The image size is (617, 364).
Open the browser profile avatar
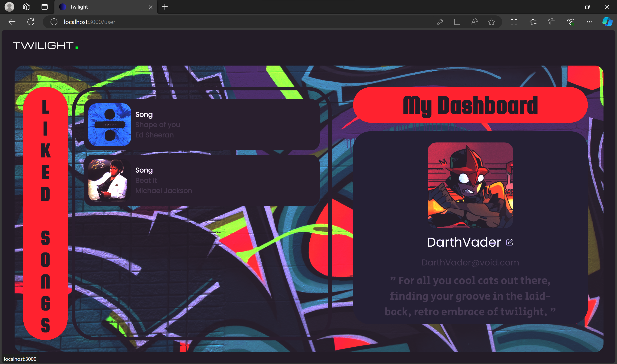[10, 7]
